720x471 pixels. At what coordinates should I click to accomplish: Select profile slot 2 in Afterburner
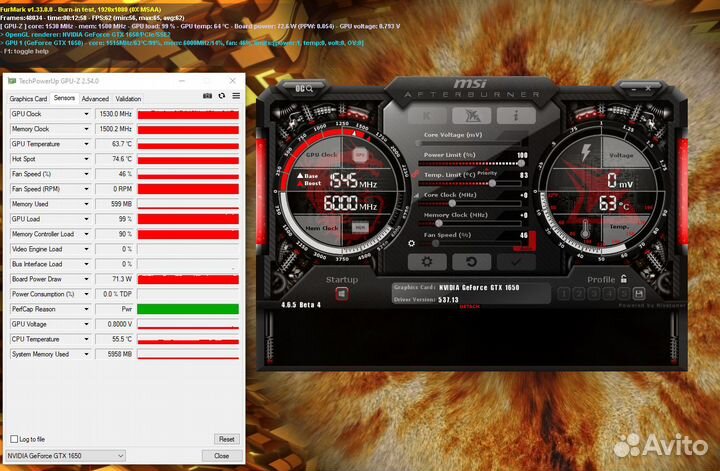coord(579,293)
